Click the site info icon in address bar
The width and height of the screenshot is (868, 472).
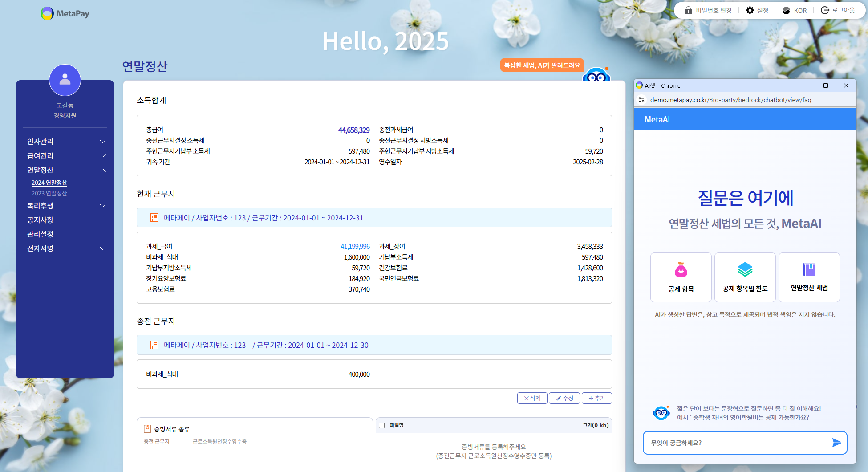point(641,100)
